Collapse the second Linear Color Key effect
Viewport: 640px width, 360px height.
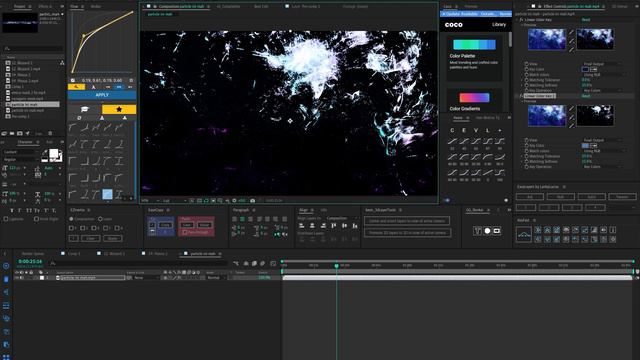pyautogui.click(x=517, y=96)
